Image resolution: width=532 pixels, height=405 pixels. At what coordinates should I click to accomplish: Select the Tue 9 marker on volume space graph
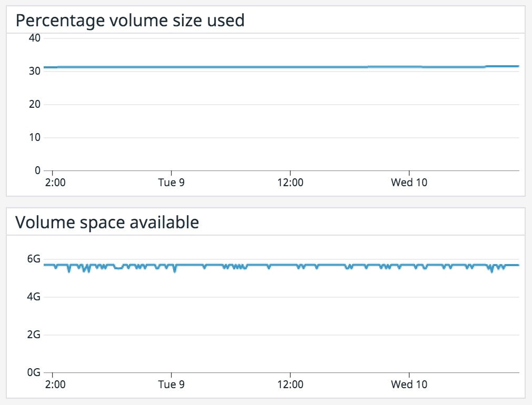point(172,384)
